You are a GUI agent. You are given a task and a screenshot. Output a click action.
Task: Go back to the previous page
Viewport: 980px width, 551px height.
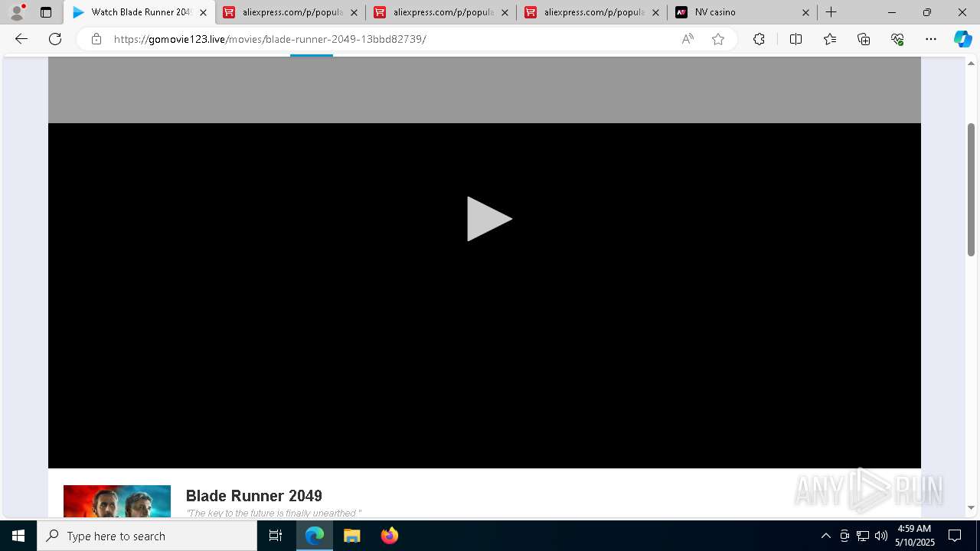pyautogui.click(x=21, y=39)
